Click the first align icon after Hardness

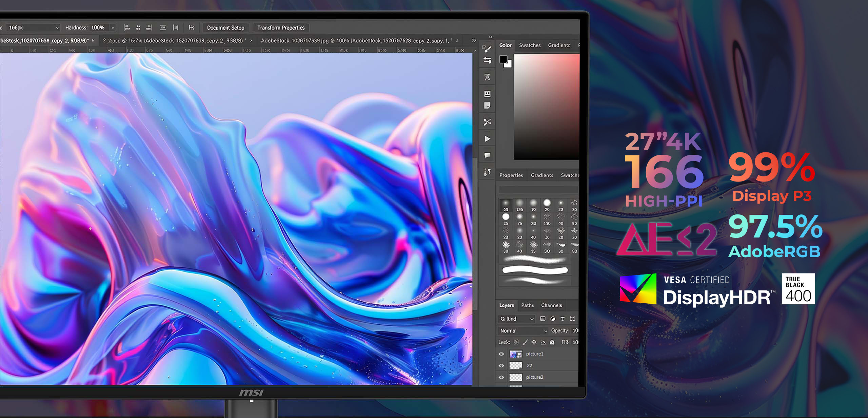(x=127, y=27)
